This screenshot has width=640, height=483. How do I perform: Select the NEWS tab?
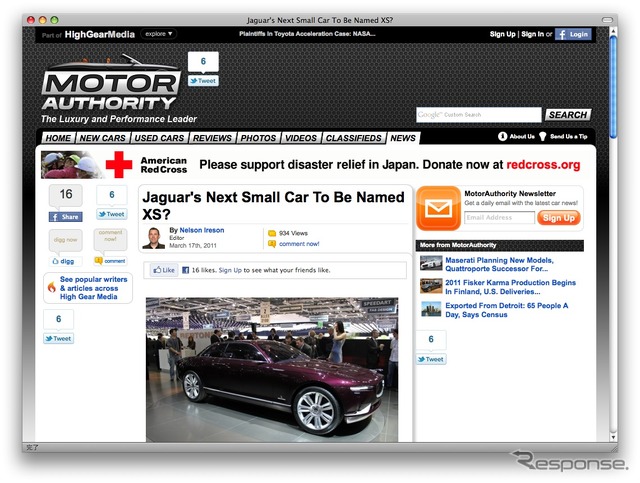click(403, 138)
